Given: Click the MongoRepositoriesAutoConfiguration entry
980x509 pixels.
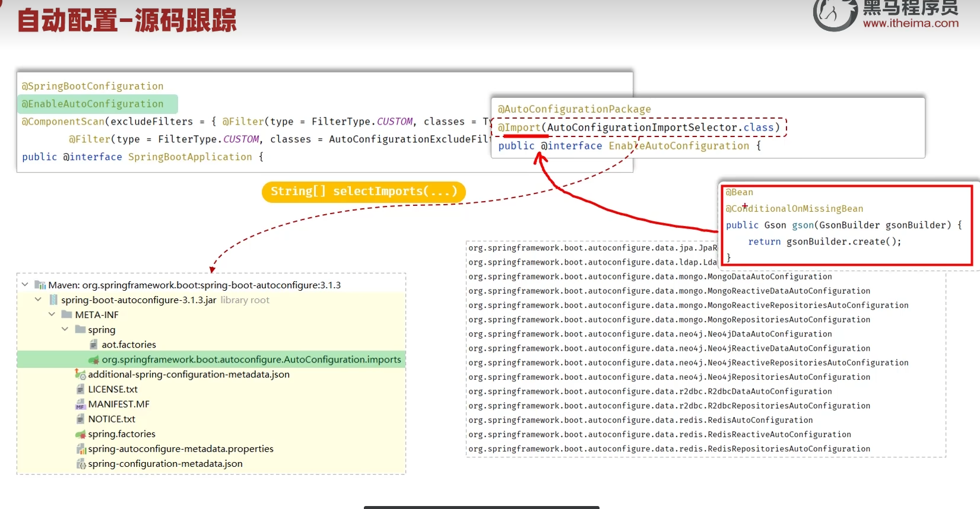Looking at the screenshot, I should tap(670, 320).
